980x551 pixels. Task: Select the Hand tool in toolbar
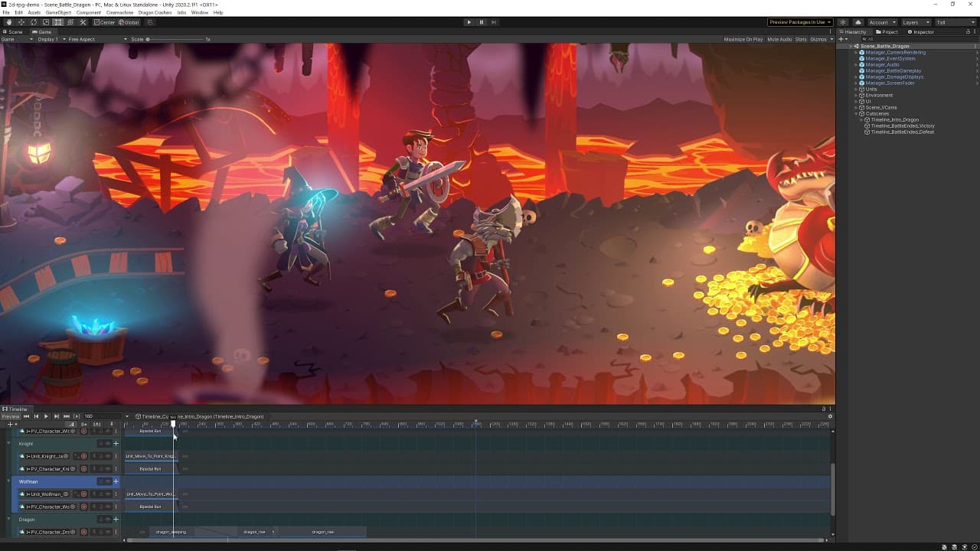point(9,22)
